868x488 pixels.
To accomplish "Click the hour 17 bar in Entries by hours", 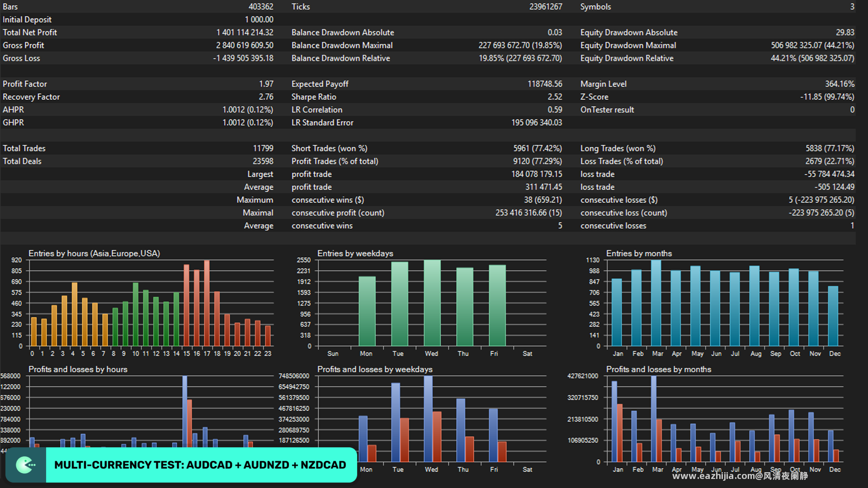I will click(207, 303).
